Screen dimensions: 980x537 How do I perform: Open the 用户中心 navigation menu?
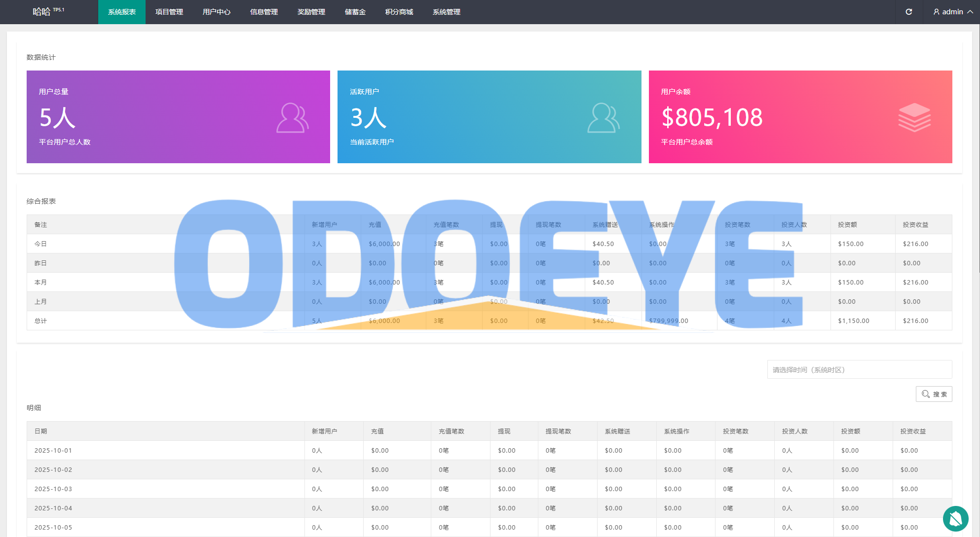[x=217, y=12]
